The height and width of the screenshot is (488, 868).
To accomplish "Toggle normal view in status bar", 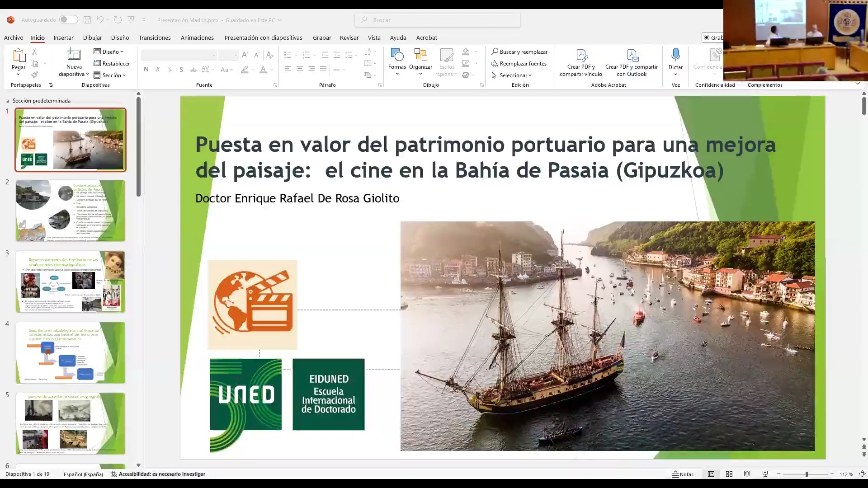I will 711,474.
